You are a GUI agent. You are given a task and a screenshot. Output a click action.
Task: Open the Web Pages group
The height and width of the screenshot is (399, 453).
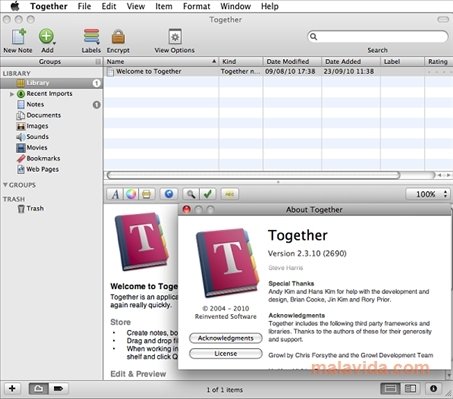click(42, 169)
